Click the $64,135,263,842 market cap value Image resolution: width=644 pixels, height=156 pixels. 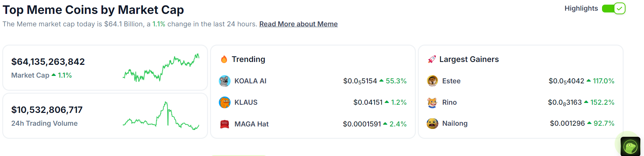[48, 62]
